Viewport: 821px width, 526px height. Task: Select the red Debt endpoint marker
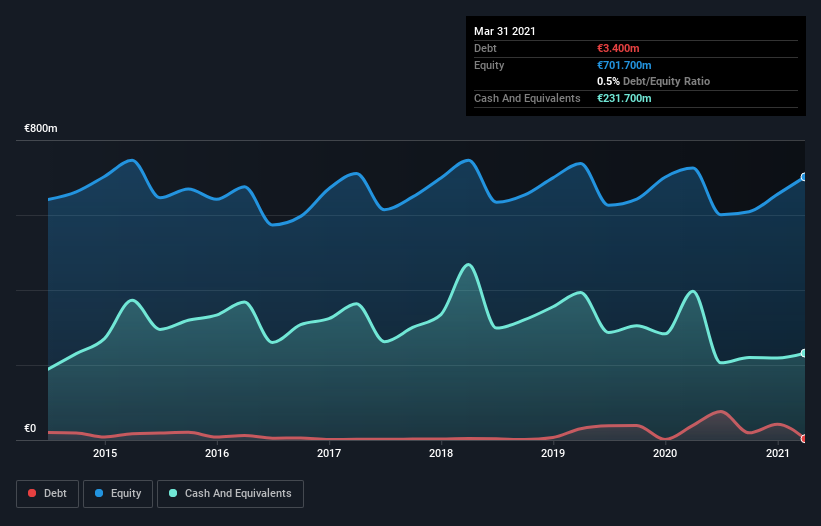click(804, 439)
